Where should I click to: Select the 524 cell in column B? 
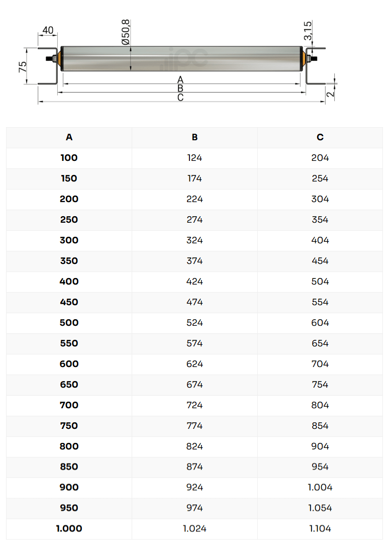click(x=194, y=323)
